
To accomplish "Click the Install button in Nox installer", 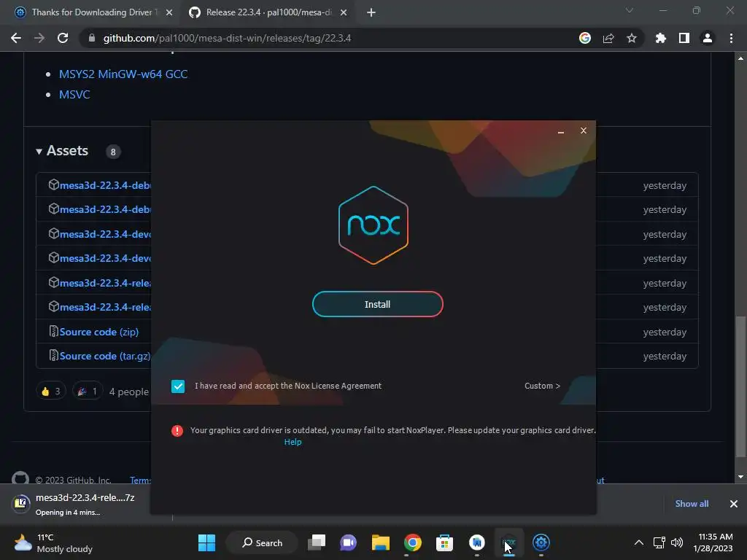I will pyautogui.click(x=377, y=304).
